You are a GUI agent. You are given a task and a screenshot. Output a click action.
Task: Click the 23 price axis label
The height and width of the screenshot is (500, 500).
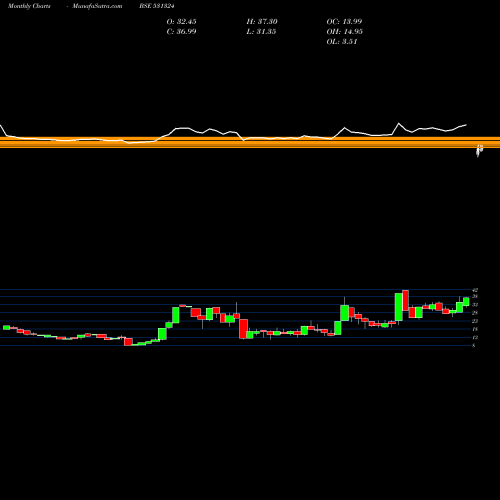click(475, 321)
